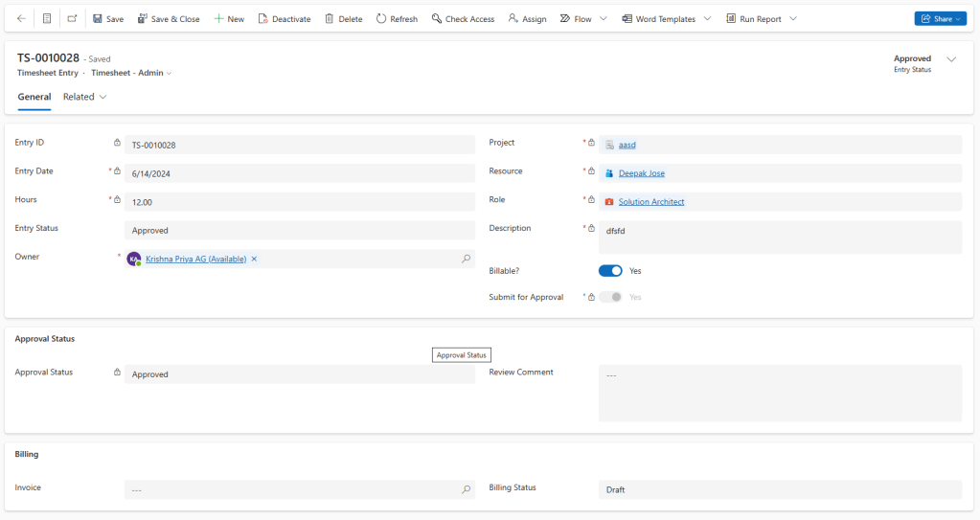Click the Delete trash icon
This screenshot has width=980, height=520.
pyautogui.click(x=330, y=18)
